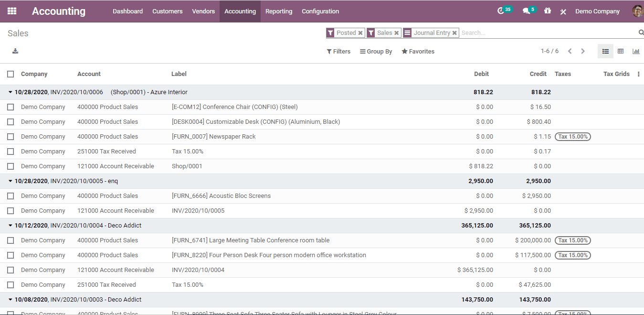The width and height of the screenshot is (644, 315).
Task: Open the Filters dropdown
Action: click(338, 52)
